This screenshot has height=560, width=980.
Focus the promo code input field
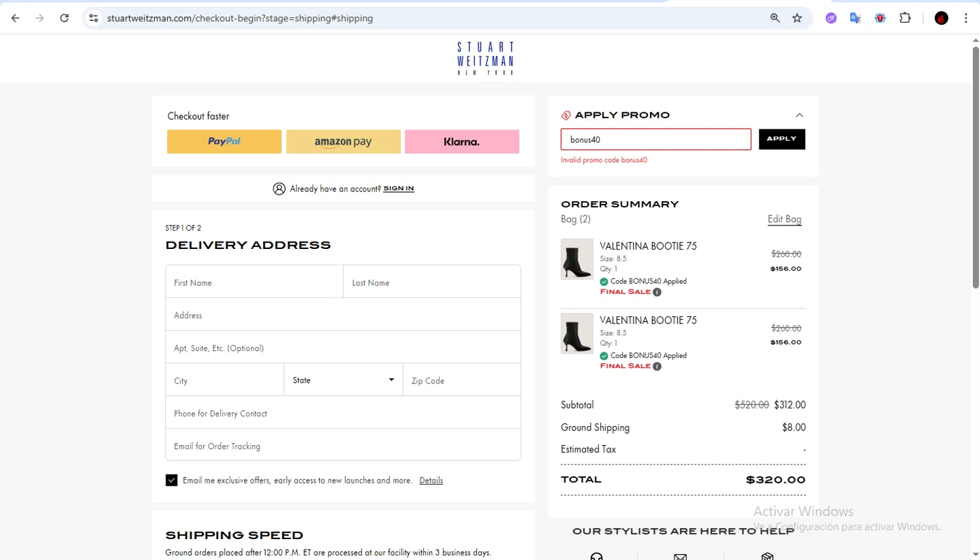click(656, 139)
